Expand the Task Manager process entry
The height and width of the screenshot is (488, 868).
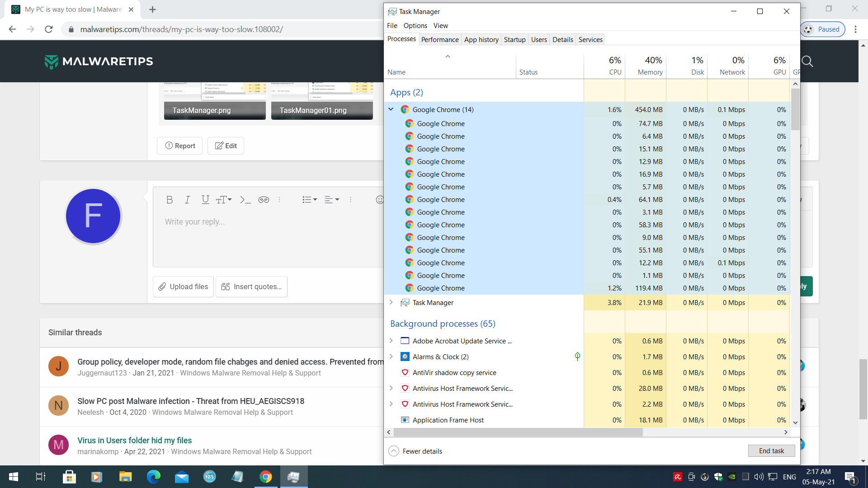[x=391, y=302]
